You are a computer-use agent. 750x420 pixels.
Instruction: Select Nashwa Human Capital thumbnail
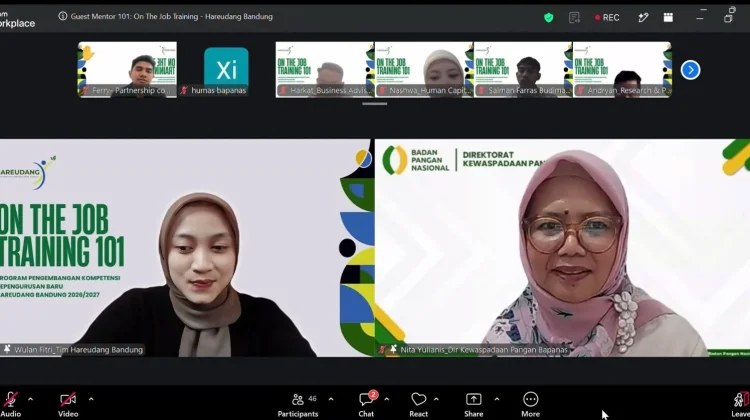pos(424,69)
